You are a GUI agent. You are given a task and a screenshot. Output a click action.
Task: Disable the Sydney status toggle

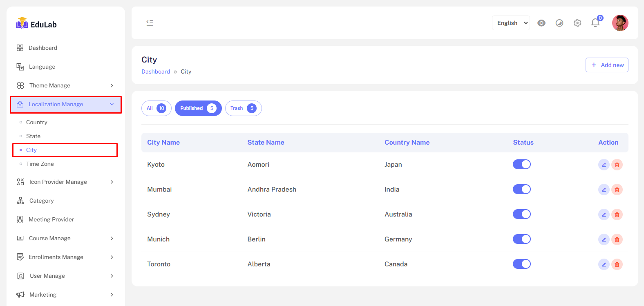point(521,214)
